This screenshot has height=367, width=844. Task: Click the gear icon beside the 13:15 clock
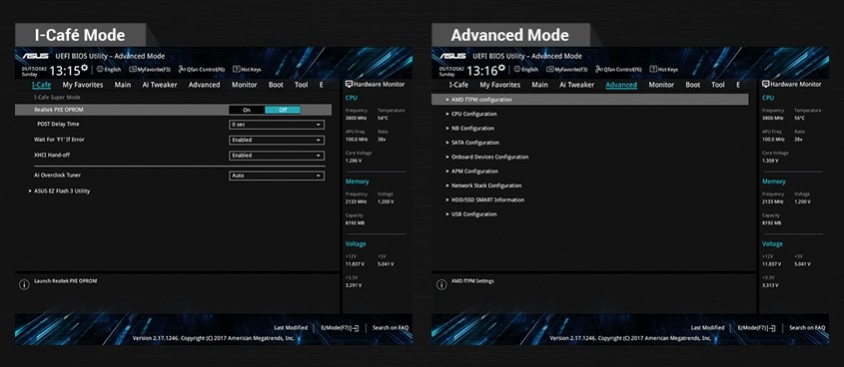pos(84,68)
